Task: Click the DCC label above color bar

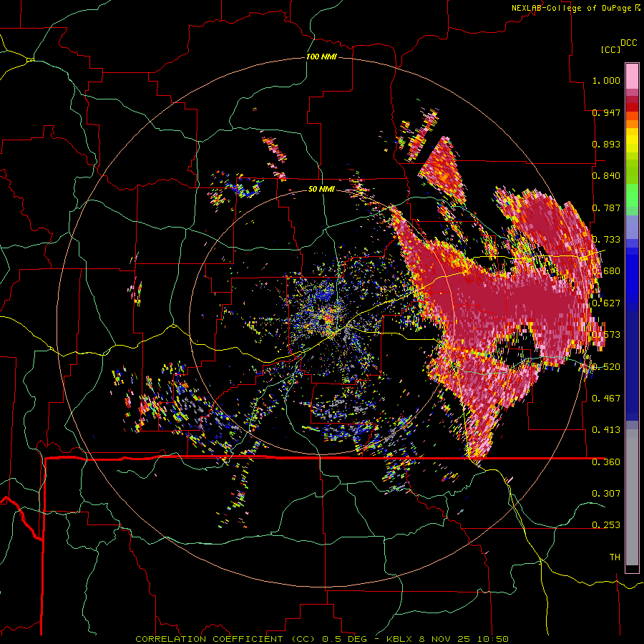Action: (x=629, y=43)
